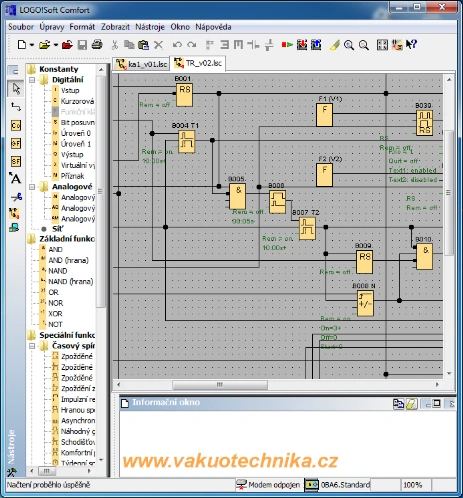
Task: Click block B009 RS latch
Action: point(365,262)
